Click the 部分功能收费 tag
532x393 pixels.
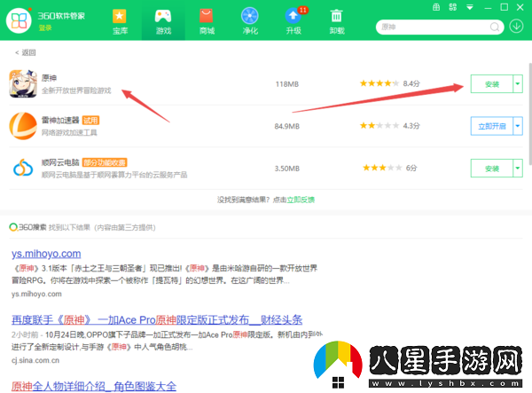click(x=105, y=163)
